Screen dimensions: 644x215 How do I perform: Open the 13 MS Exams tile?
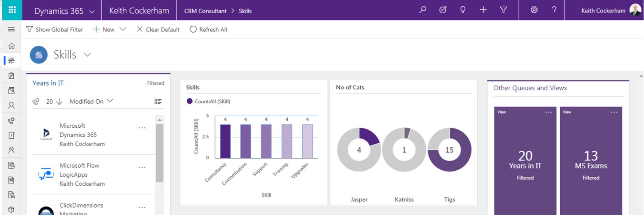[x=591, y=161]
